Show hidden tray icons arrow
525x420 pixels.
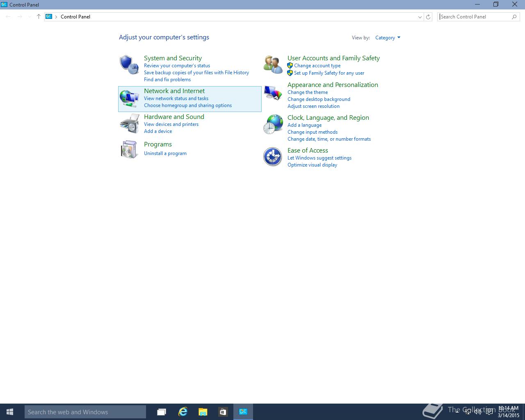457,411
